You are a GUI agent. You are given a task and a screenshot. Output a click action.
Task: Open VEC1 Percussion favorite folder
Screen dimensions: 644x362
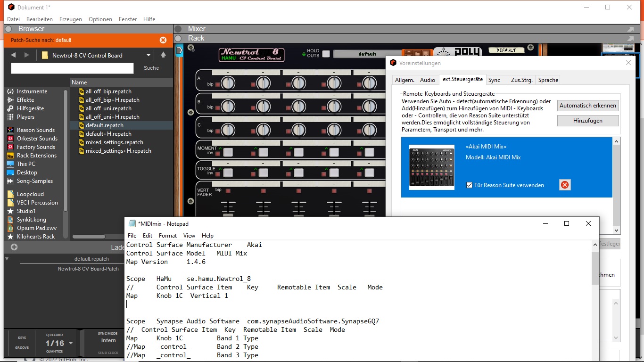point(33,203)
